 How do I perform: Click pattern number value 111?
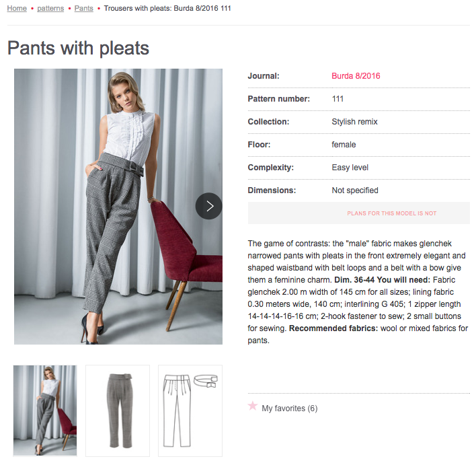coord(338,99)
